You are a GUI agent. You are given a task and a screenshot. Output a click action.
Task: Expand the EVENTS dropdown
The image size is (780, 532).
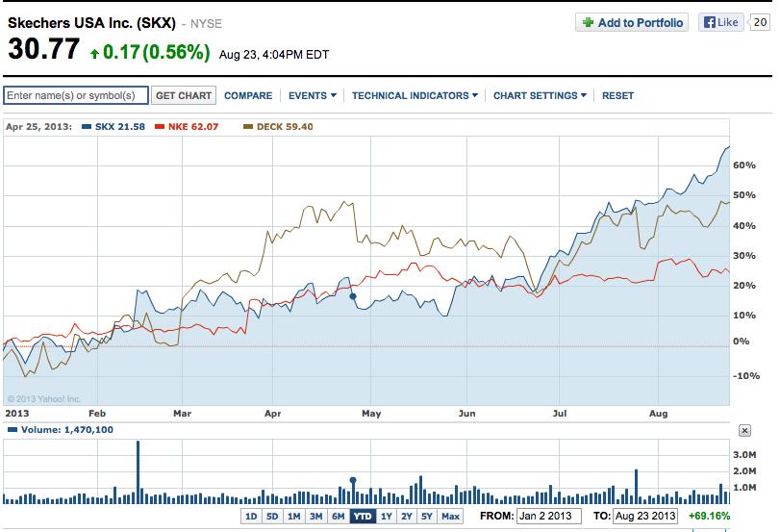coord(313,95)
